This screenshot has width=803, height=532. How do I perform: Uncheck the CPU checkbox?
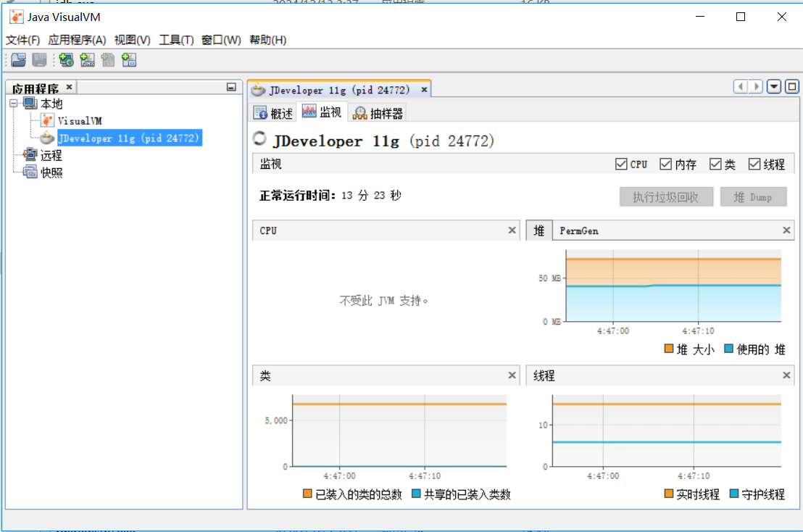point(621,164)
